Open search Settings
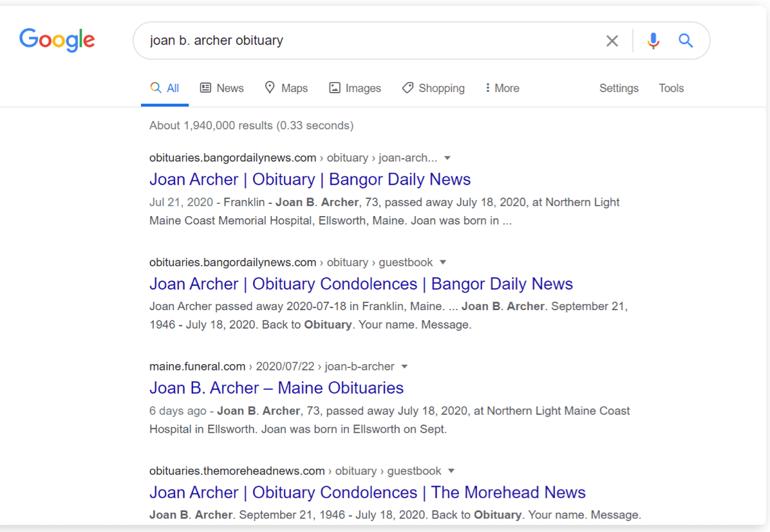The height and width of the screenshot is (532, 770). (x=619, y=88)
